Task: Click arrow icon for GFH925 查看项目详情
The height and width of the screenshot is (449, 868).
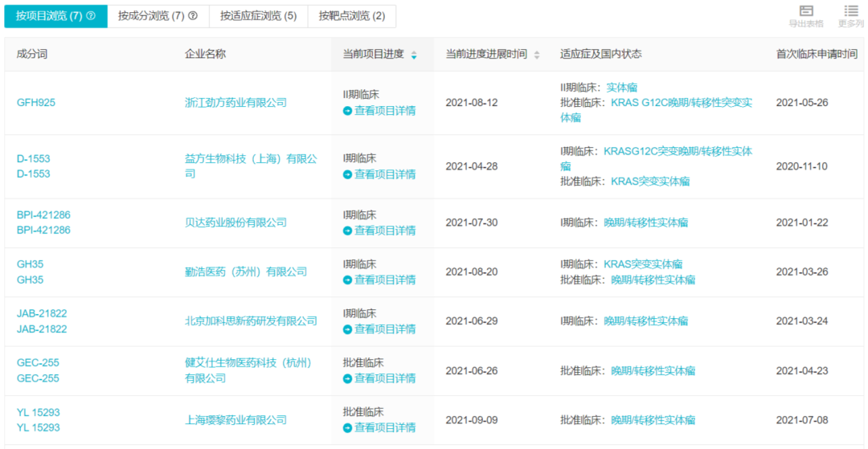Action: point(348,111)
